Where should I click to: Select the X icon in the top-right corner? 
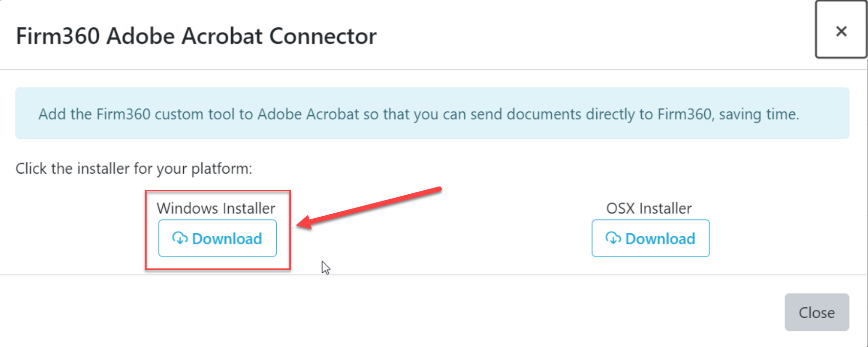coord(842,32)
